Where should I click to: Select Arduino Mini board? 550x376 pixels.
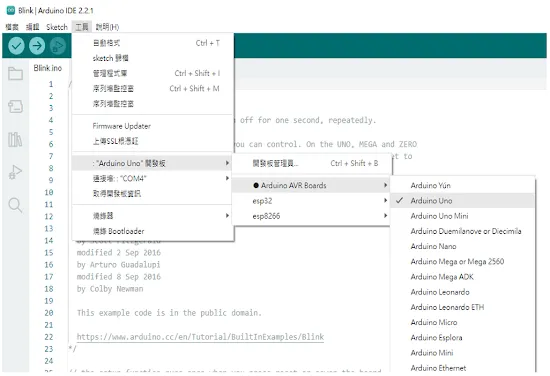(x=462, y=352)
